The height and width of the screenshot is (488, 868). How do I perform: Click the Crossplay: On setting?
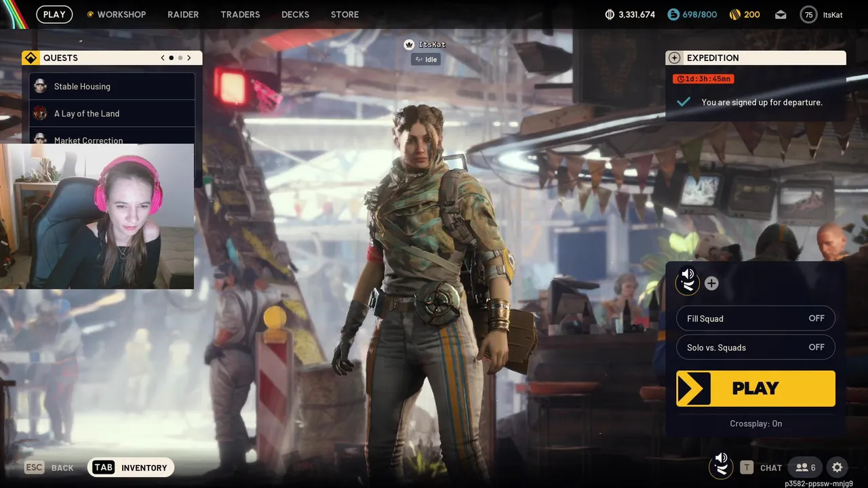755,424
